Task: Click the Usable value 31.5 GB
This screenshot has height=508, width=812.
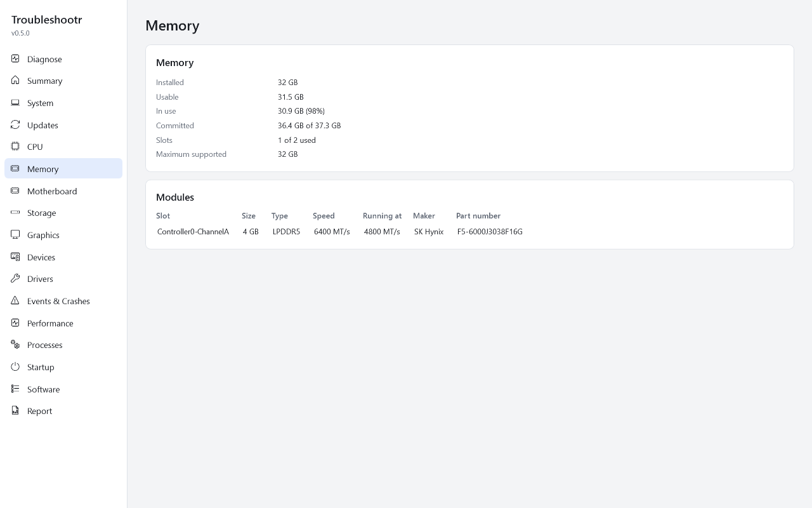Action: click(x=291, y=97)
